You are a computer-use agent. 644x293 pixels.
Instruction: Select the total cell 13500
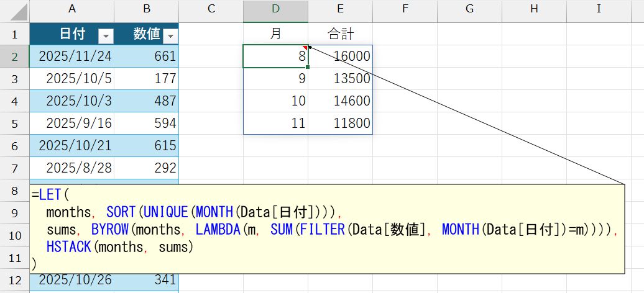pyautogui.click(x=341, y=78)
